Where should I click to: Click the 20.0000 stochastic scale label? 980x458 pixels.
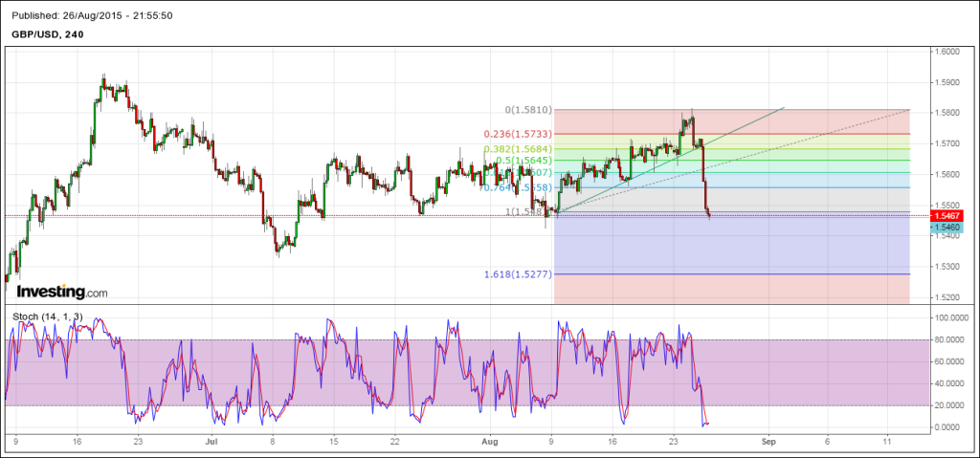[949, 405]
